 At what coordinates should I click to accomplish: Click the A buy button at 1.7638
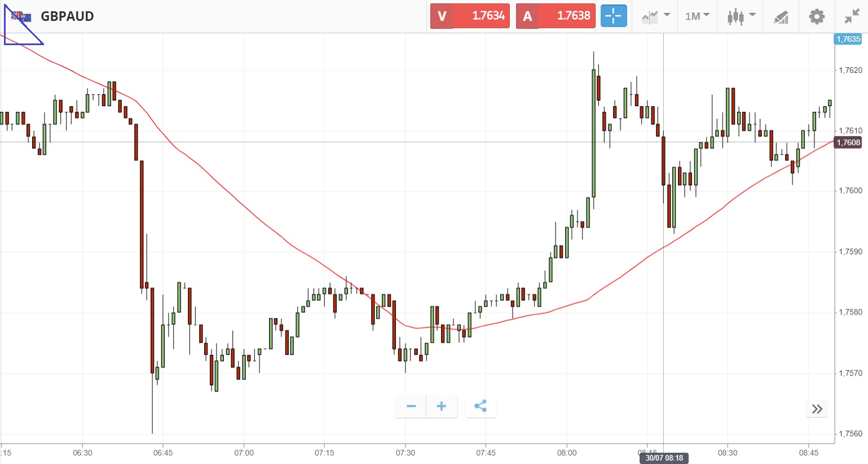point(556,16)
